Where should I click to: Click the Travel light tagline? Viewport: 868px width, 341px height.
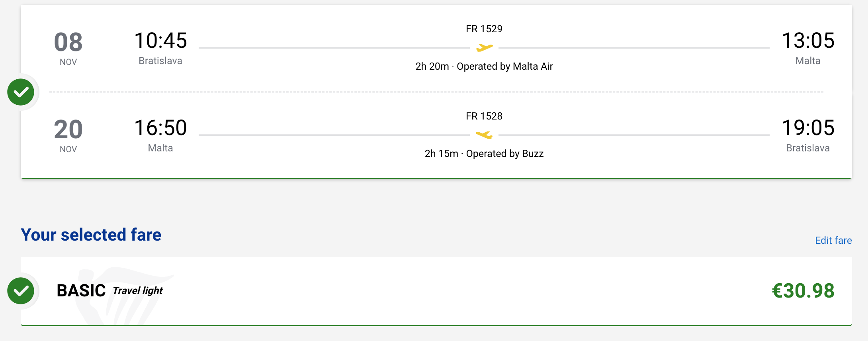tap(138, 290)
